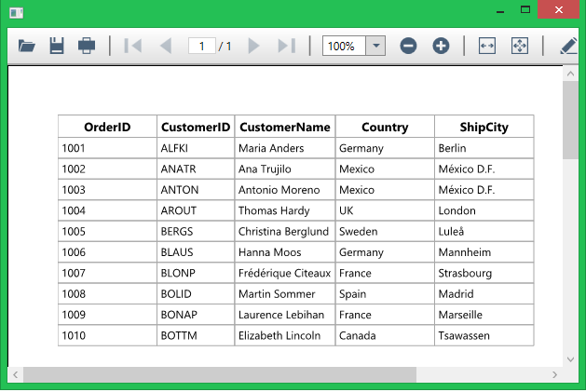Viewport: 586px width, 392px height.
Task: Select the ANATR customer ID cell
Action: point(196,169)
